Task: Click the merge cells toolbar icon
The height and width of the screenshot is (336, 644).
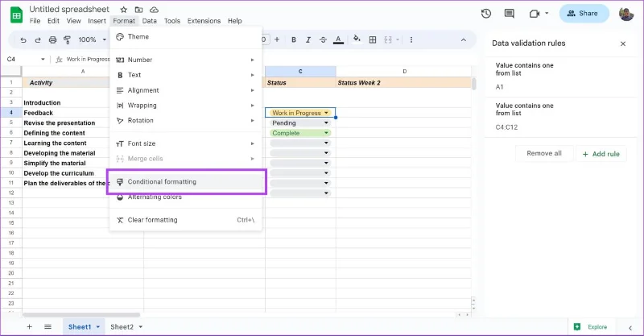Action: (388, 39)
